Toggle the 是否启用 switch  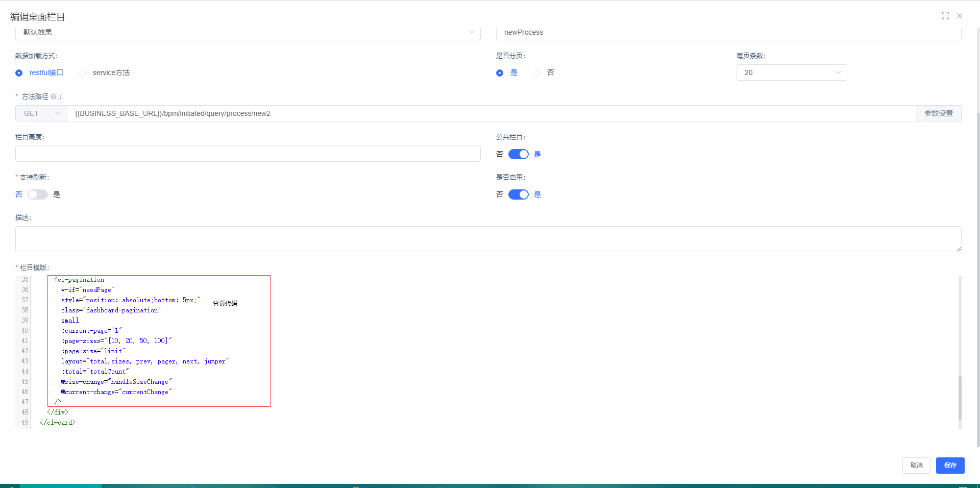pos(518,194)
